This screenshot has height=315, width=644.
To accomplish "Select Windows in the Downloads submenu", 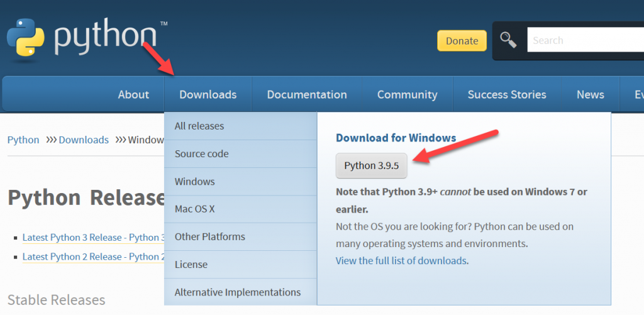I will click(195, 182).
